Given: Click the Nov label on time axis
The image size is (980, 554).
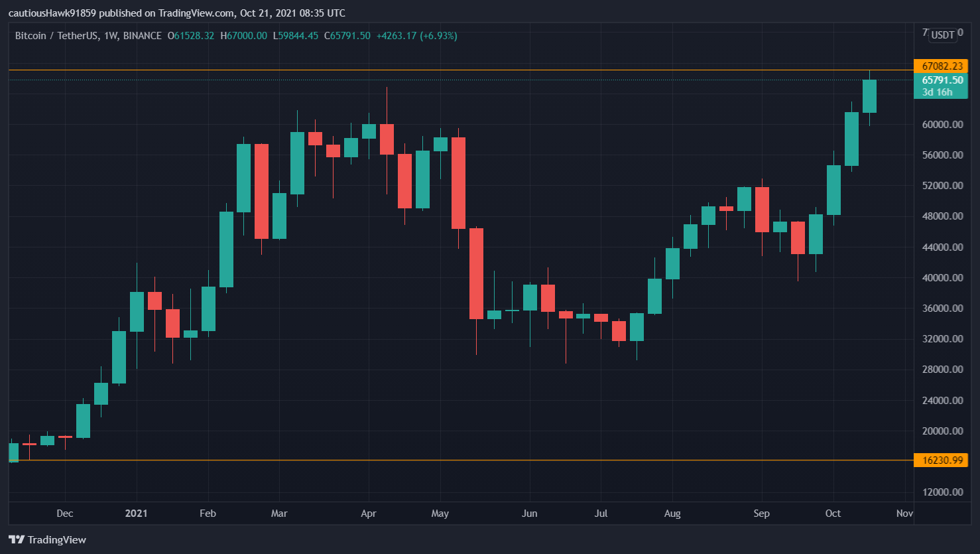Looking at the screenshot, I should click(904, 514).
